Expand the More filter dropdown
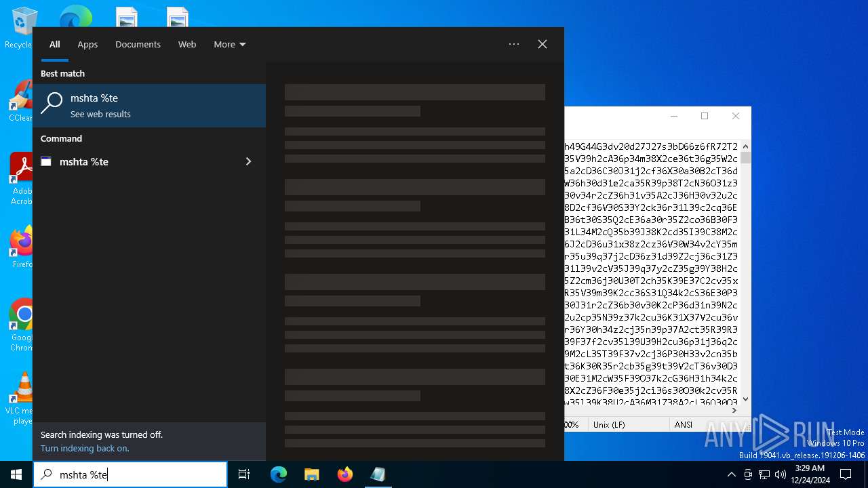Image resolution: width=868 pixels, height=488 pixels. coord(230,44)
